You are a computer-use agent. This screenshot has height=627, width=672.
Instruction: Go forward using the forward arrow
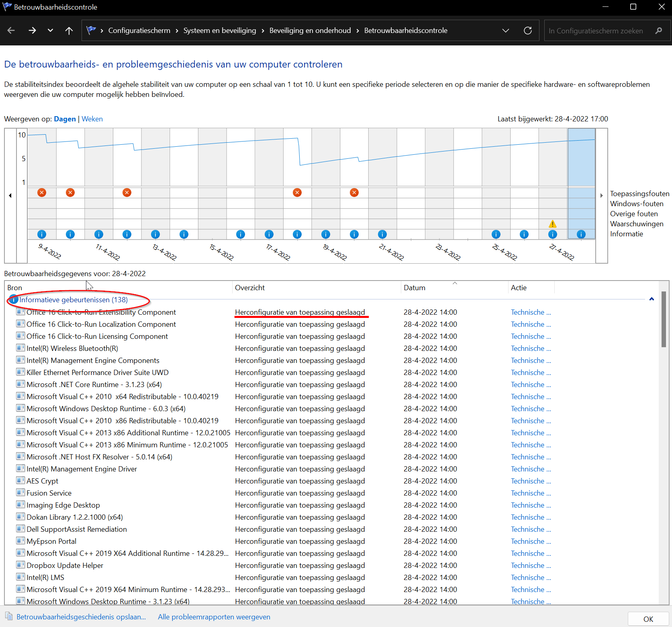click(32, 31)
